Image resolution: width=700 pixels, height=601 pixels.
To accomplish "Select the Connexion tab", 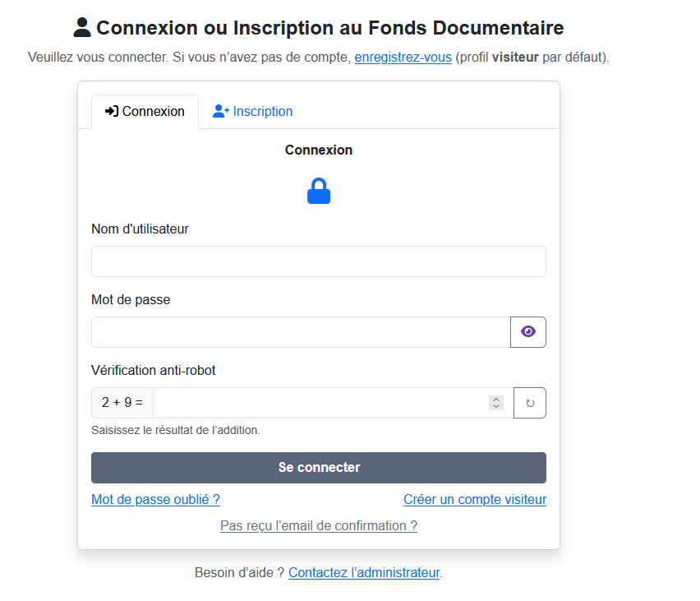I will click(145, 111).
